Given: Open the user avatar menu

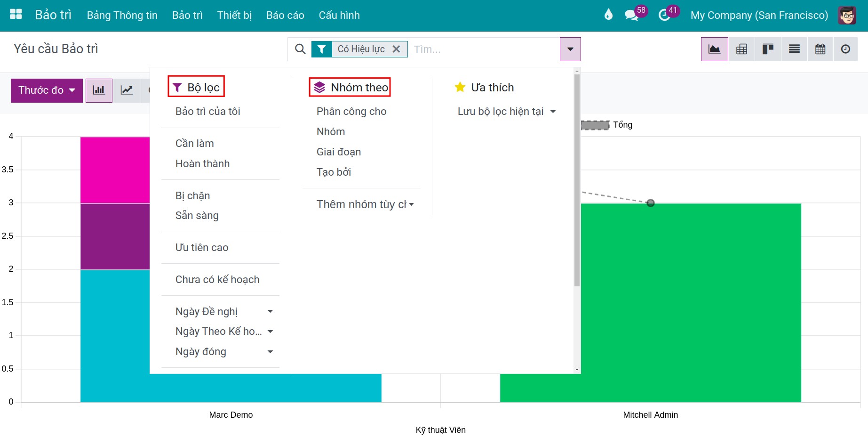Looking at the screenshot, I should point(847,15).
